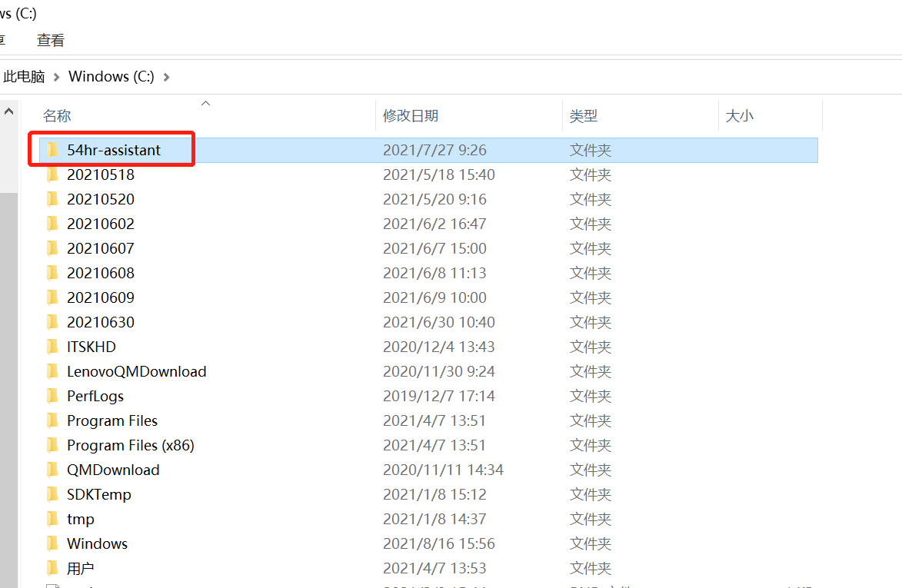Viewport: 902px width, 588px height.
Task: Click the 20210602 folder icon
Action: [x=52, y=224]
